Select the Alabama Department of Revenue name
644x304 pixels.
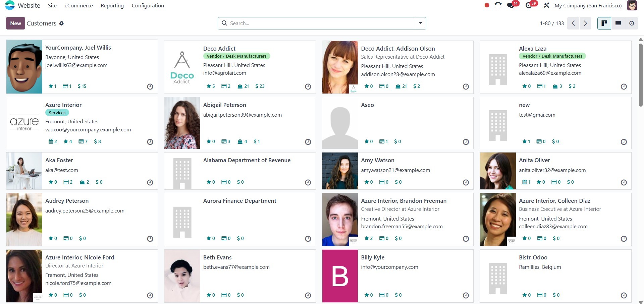pos(247,160)
